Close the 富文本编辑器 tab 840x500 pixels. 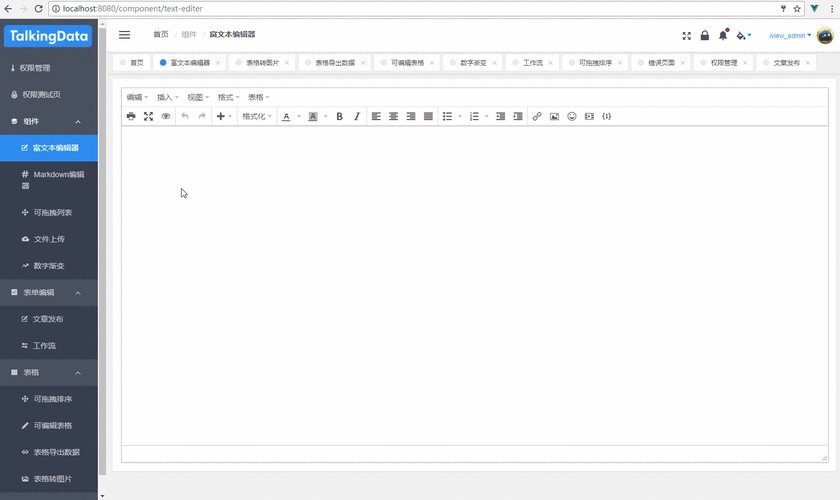click(x=218, y=63)
